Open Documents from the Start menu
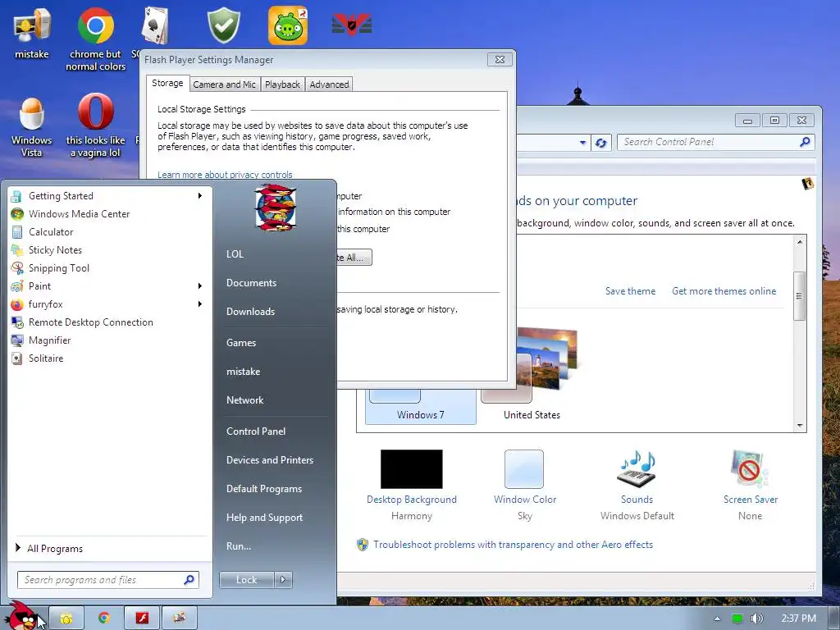 pyautogui.click(x=251, y=283)
